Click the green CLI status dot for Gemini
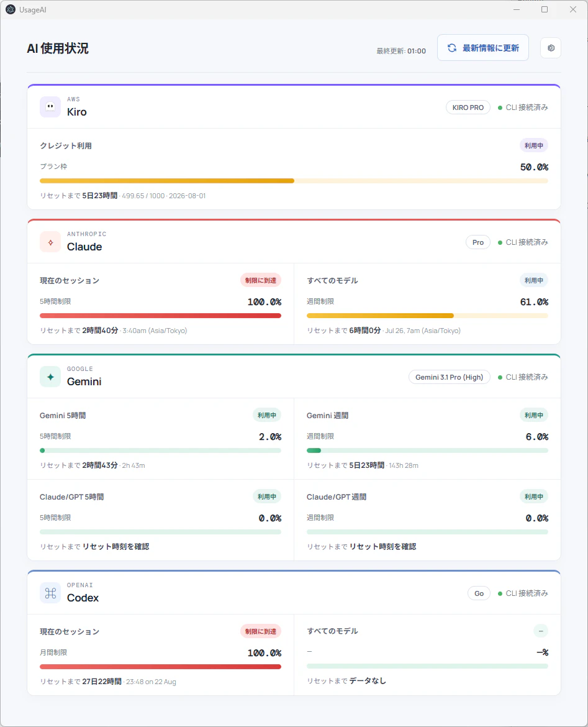This screenshot has height=727, width=588. click(500, 377)
